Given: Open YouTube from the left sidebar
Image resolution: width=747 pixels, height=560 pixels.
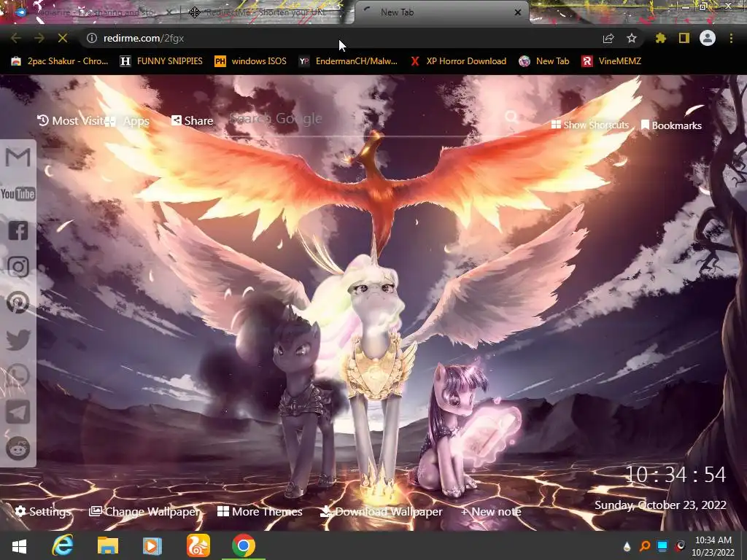Looking at the screenshot, I should click(x=18, y=194).
